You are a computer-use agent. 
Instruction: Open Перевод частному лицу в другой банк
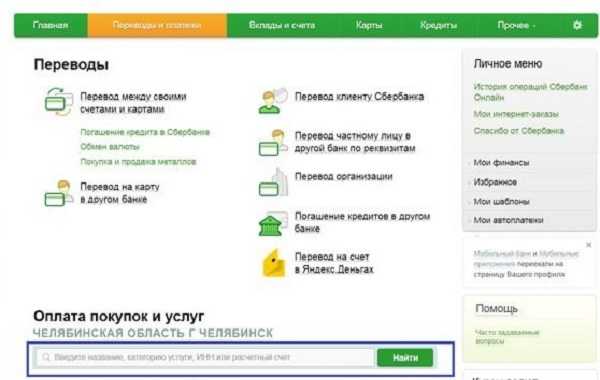355,142
